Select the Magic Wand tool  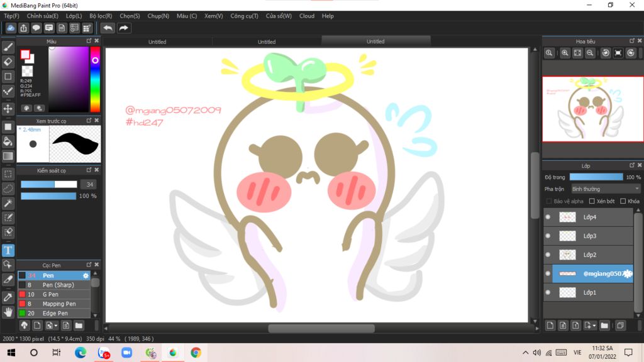(8, 203)
